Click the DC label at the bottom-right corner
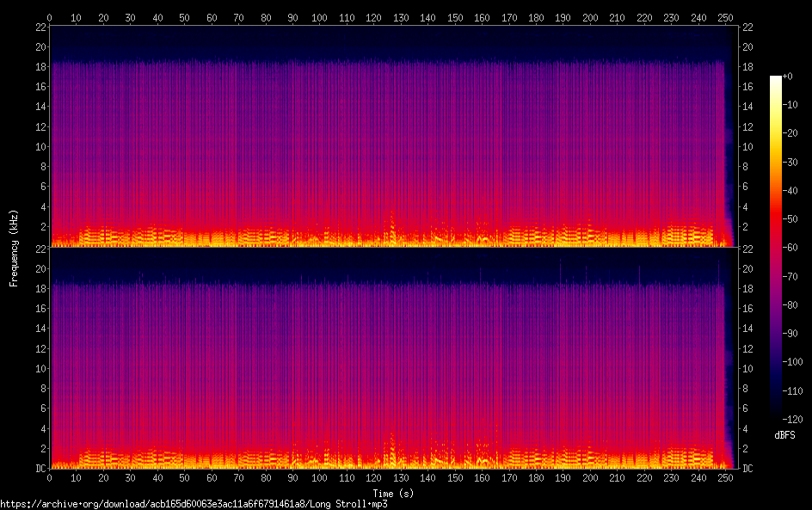Screen dimensions: 812x510 tap(748, 469)
